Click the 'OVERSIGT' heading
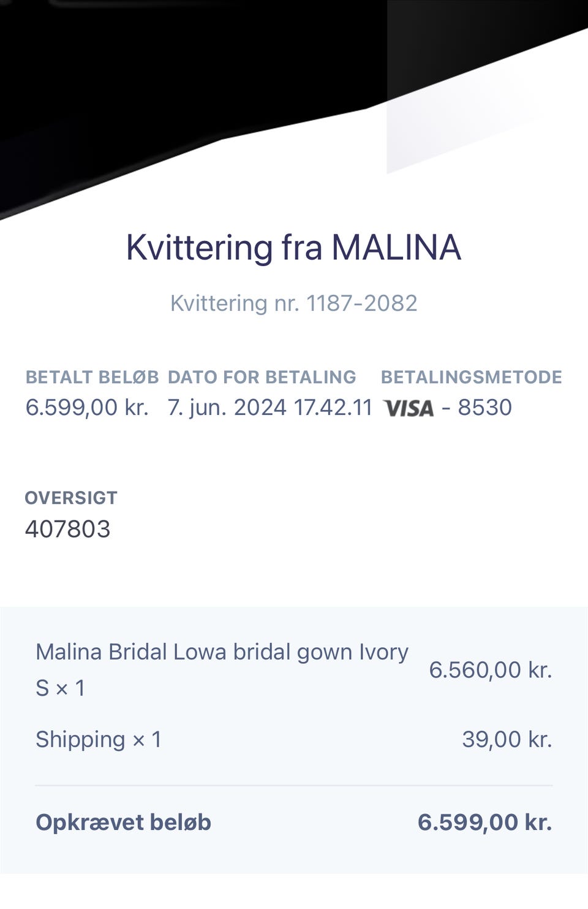Image resolution: width=588 pixels, height=909 pixels. [71, 498]
